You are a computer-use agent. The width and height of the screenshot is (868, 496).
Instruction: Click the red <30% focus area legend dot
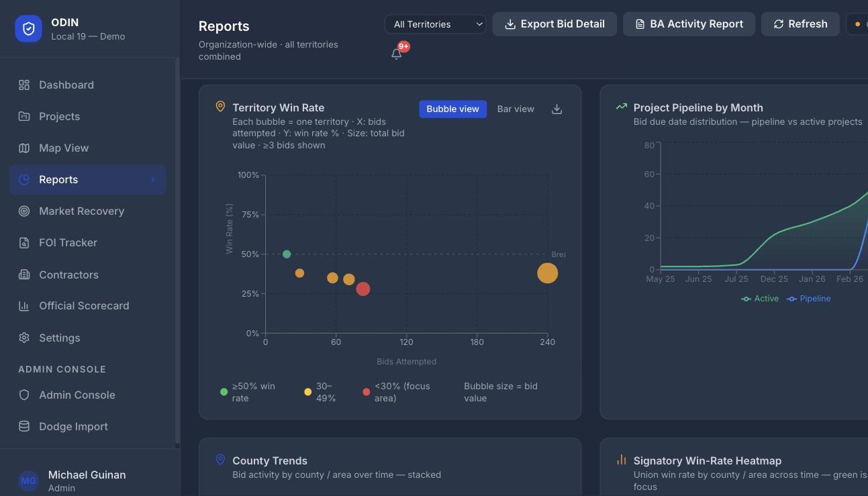366,392
